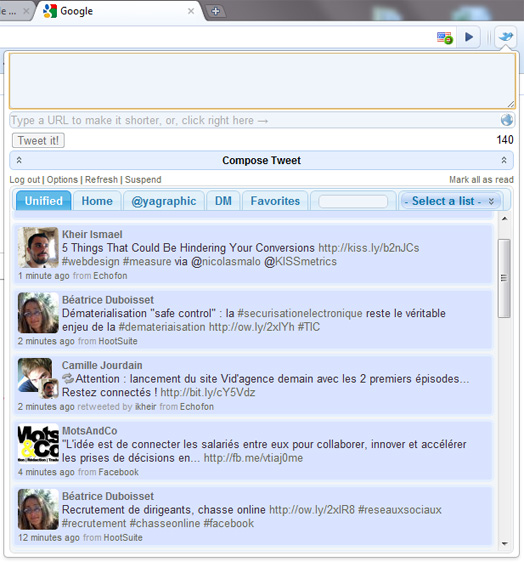The height and width of the screenshot is (562, 524).
Task: Click the #facebook hashtag
Action: (229, 523)
